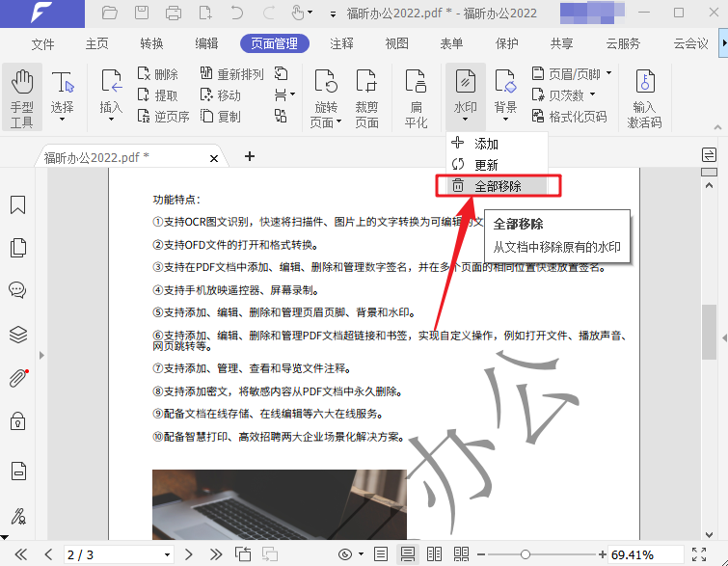Click the 逆页序 button
Image resolution: width=728 pixels, height=566 pixels.
point(163,116)
